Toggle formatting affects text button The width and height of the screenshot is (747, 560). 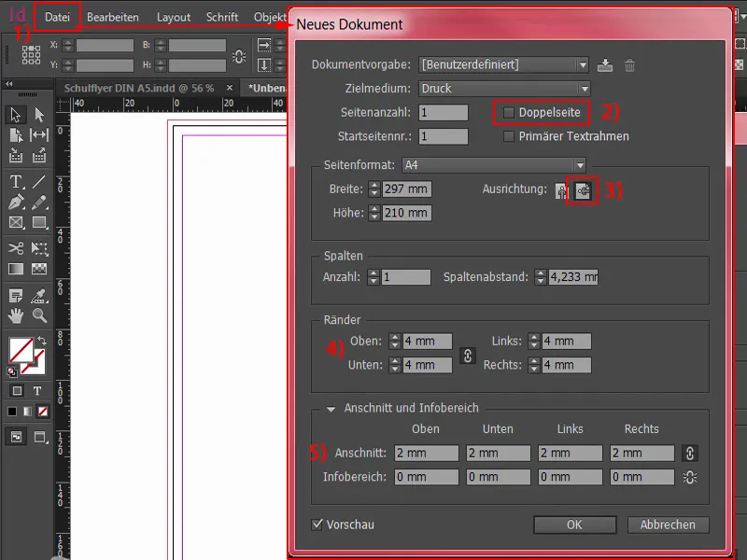click(37, 391)
